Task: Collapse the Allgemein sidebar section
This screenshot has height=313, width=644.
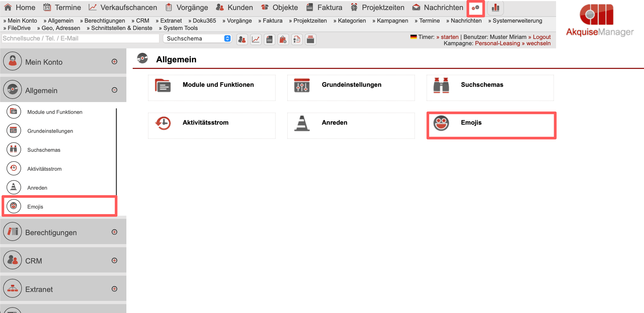Action: [x=114, y=90]
